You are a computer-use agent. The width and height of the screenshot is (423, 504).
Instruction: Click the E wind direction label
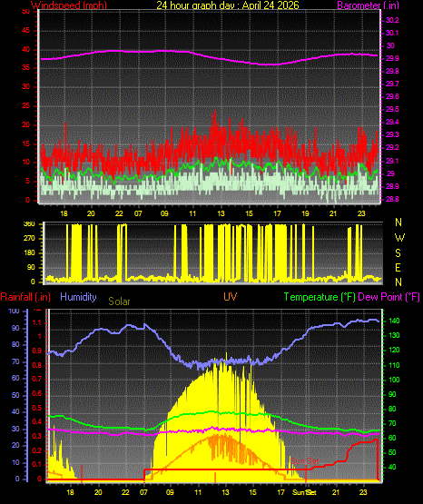pyautogui.click(x=398, y=267)
